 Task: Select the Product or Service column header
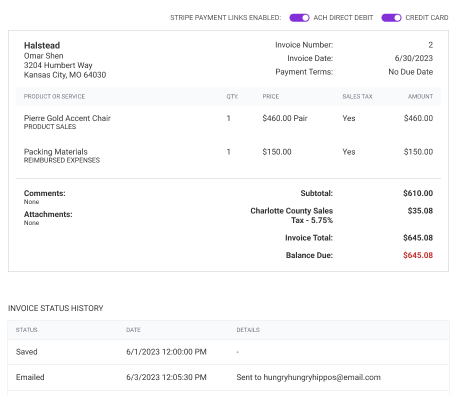coord(54,97)
